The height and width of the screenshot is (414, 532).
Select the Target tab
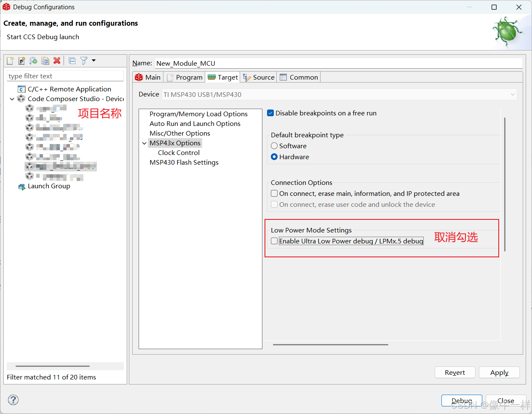tap(223, 77)
